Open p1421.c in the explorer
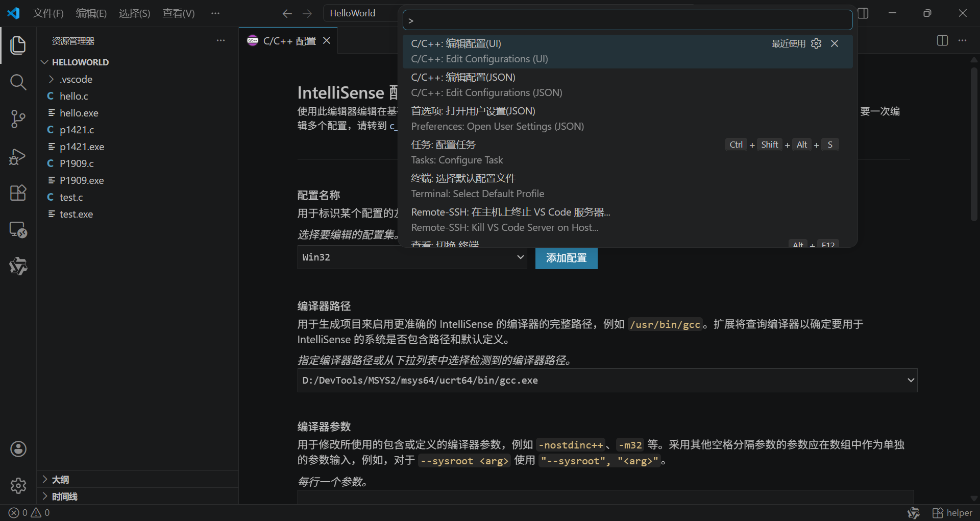Screen dimensions: 980x521 [x=77, y=130]
